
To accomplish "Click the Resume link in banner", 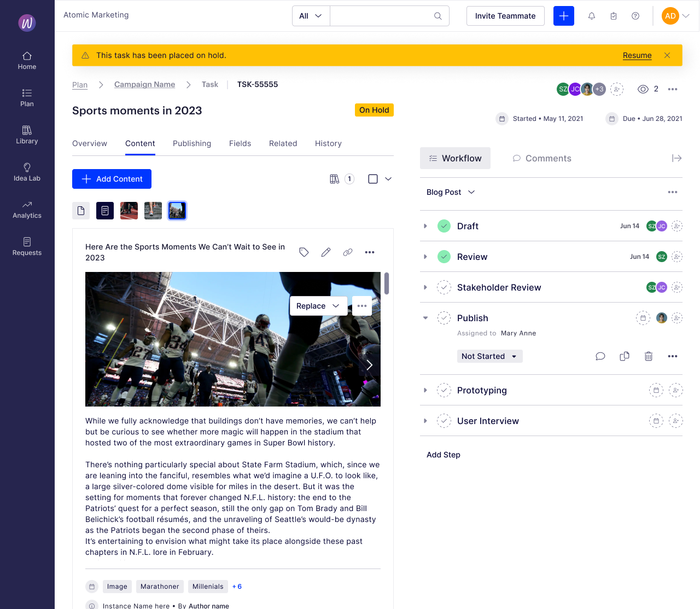I will pos(637,55).
